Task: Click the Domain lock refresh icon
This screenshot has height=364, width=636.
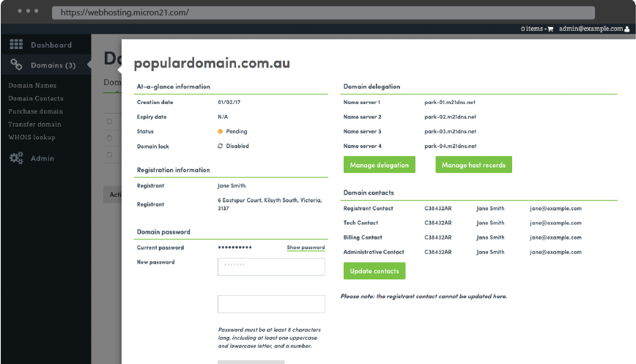Action: (221, 146)
